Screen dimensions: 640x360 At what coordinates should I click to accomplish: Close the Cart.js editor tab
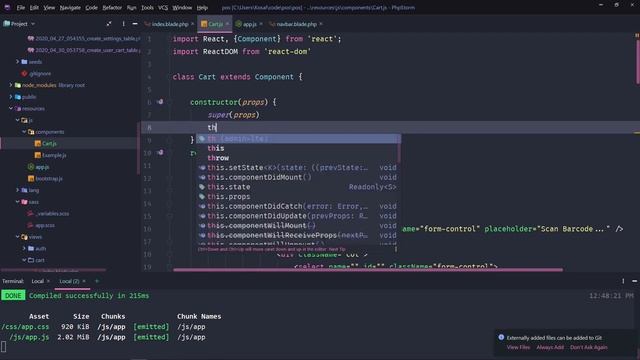227,24
